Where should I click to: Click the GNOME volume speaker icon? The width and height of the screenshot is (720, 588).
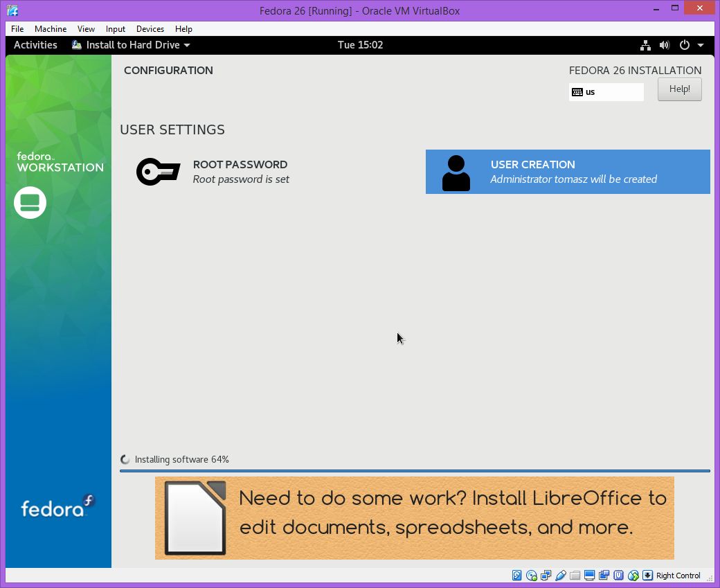coord(665,45)
